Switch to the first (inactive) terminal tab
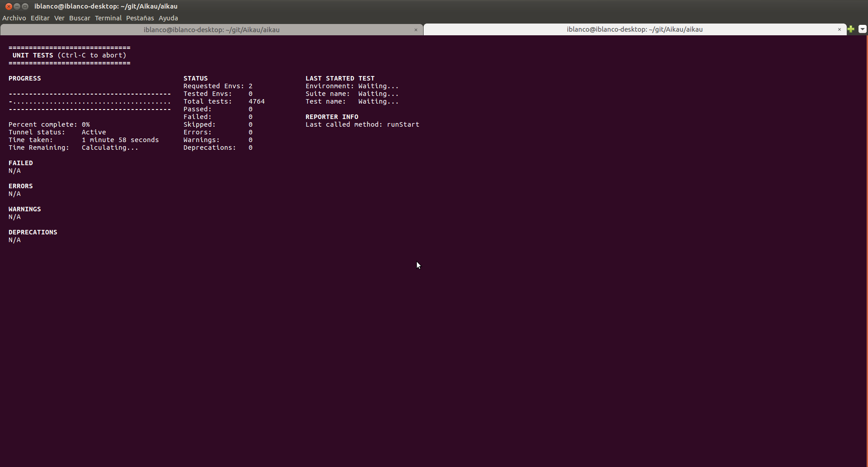The height and width of the screenshot is (467, 868). pyautogui.click(x=212, y=30)
